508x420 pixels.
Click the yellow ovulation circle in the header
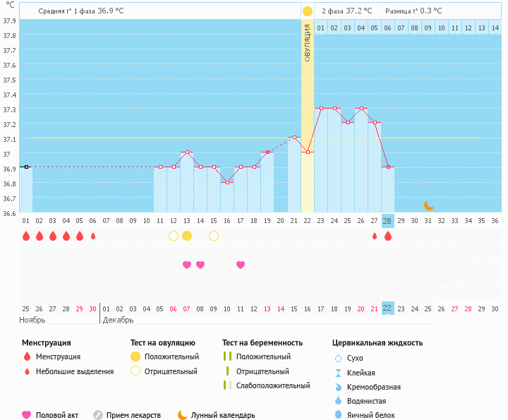(307, 11)
